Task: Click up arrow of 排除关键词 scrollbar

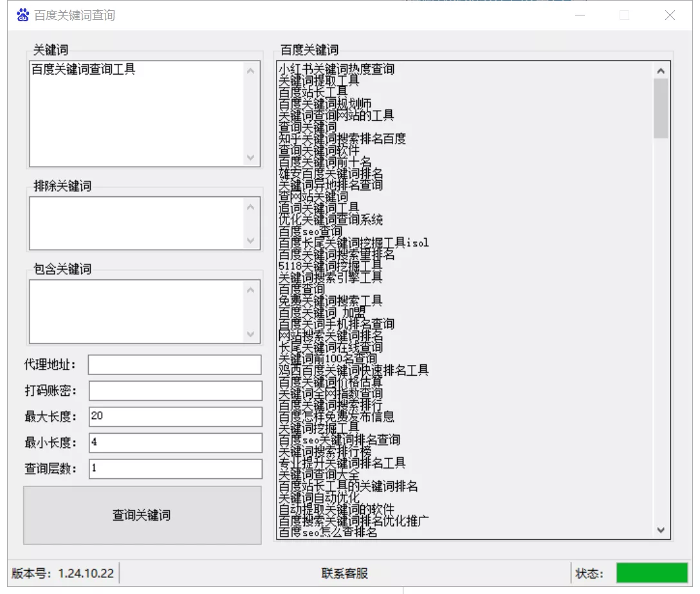Action: pyautogui.click(x=250, y=207)
